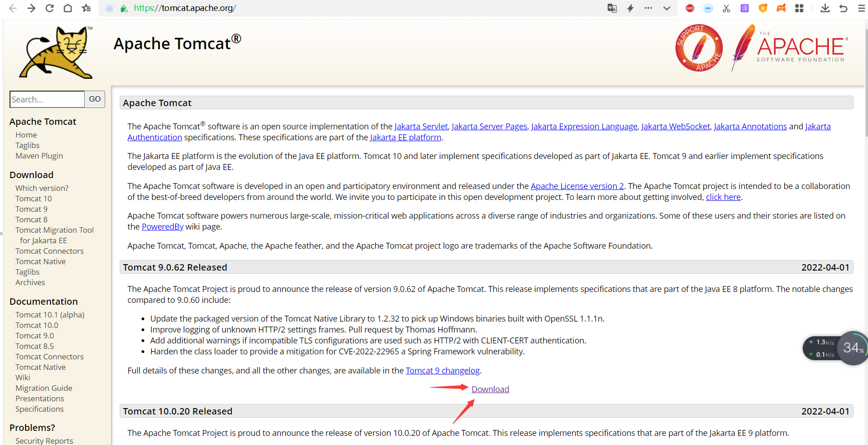Follow the Jakarta Server Pages link

(489, 127)
